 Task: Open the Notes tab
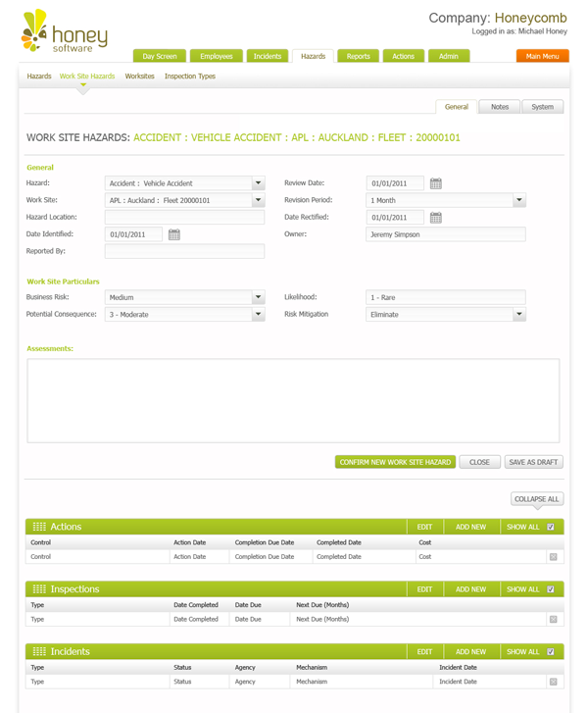click(500, 107)
